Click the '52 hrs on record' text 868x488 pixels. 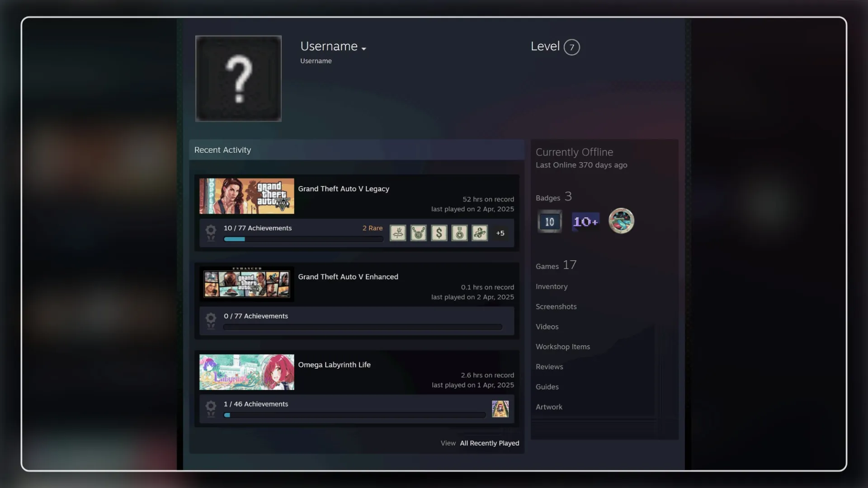point(488,199)
